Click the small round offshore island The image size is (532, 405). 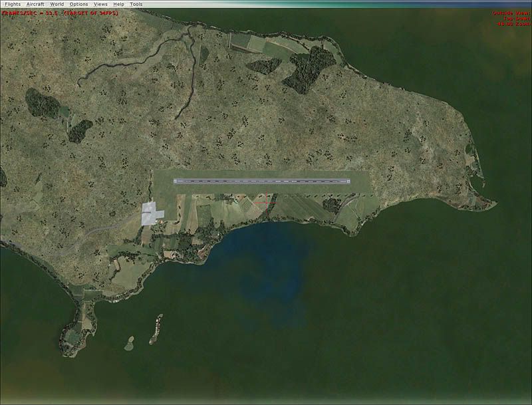click(x=129, y=341)
